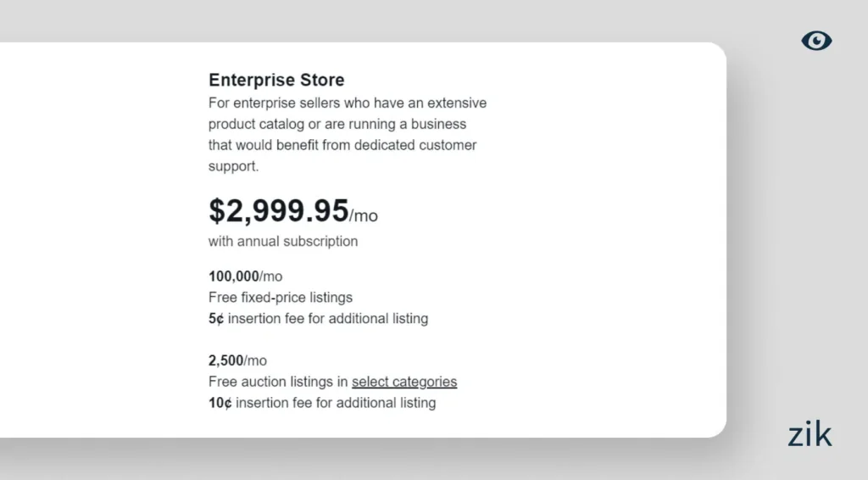
Task: Click the 5¢ insertion fee line
Action: tap(319, 319)
